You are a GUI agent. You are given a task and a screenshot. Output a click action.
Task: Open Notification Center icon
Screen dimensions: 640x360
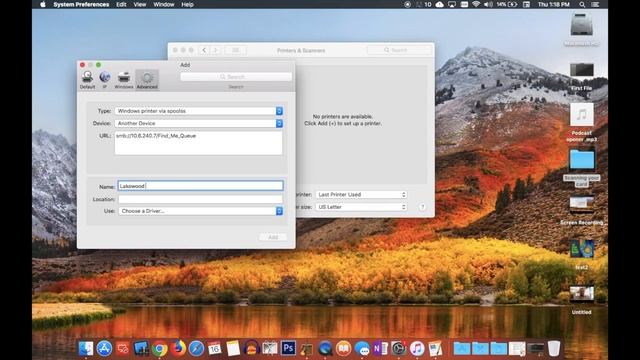point(596,4)
